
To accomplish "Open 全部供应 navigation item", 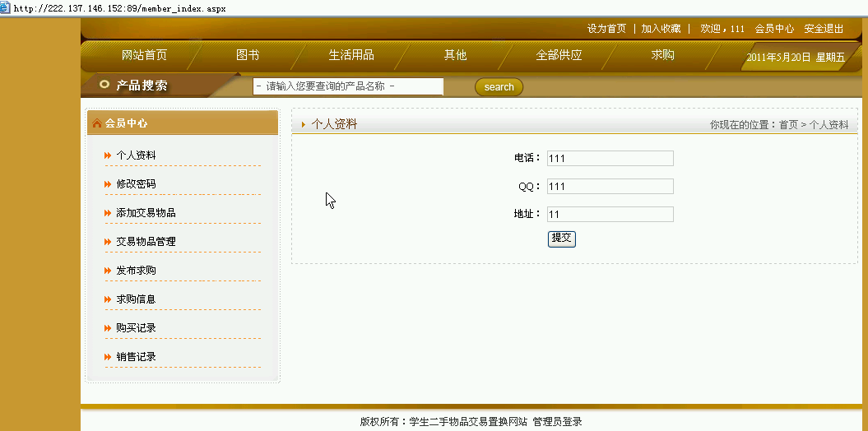I will pos(559,55).
